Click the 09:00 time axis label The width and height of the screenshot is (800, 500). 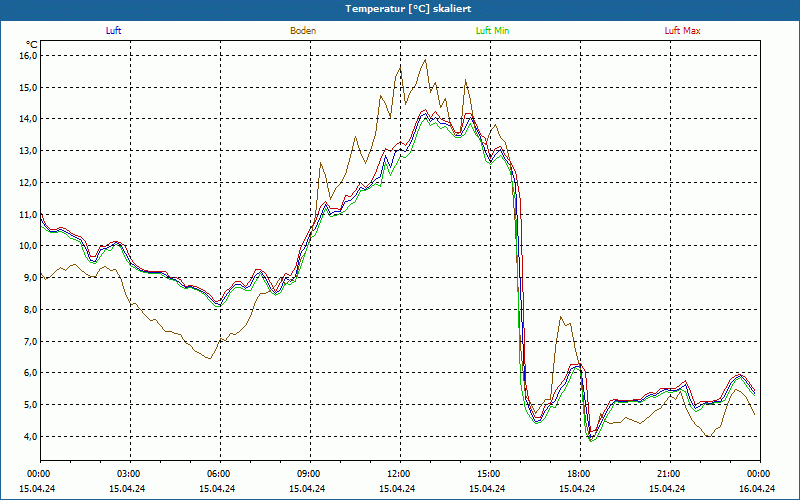pyautogui.click(x=310, y=474)
